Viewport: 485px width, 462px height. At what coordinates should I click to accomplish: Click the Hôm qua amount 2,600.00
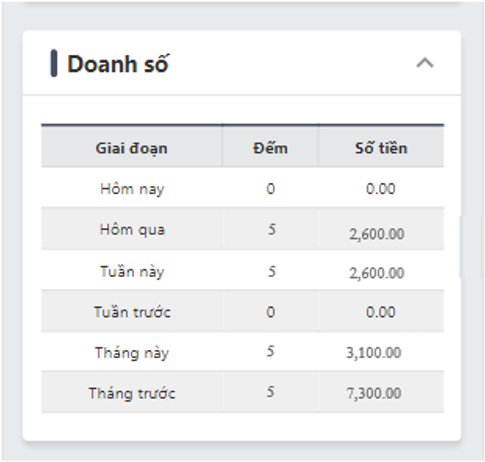tap(377, 234)
